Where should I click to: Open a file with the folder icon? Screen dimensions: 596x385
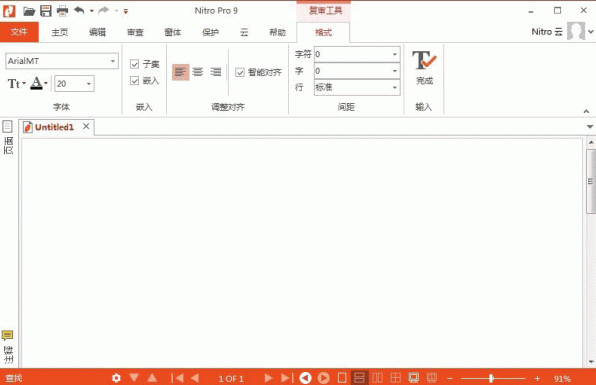(x=29, y=11)
